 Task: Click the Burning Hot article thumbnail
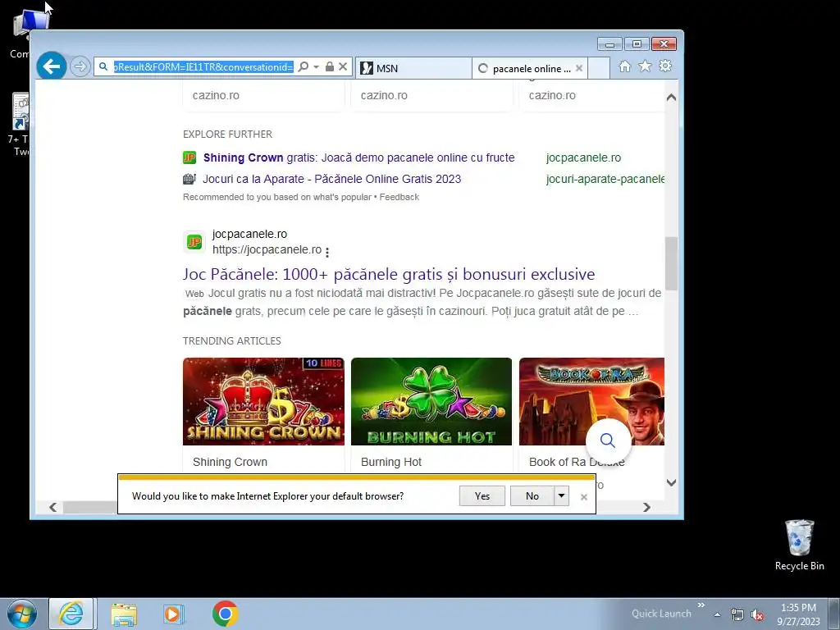coord(431,401)
